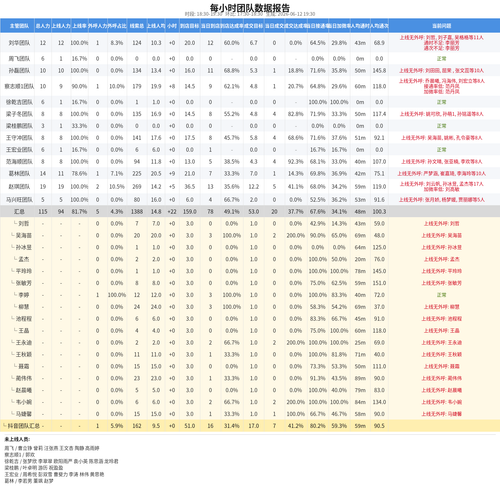
Task: Select the 正常 status in 周飞团队 row
Action: click(441, 59)
